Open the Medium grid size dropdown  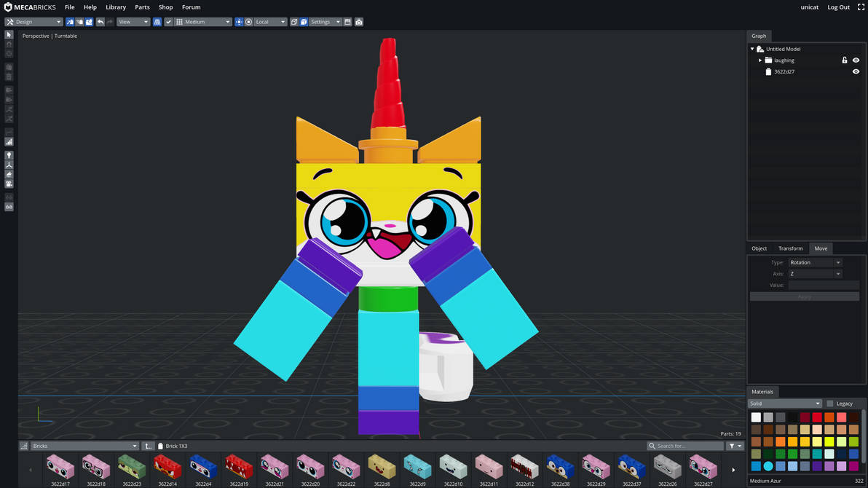tap(203, 22)
